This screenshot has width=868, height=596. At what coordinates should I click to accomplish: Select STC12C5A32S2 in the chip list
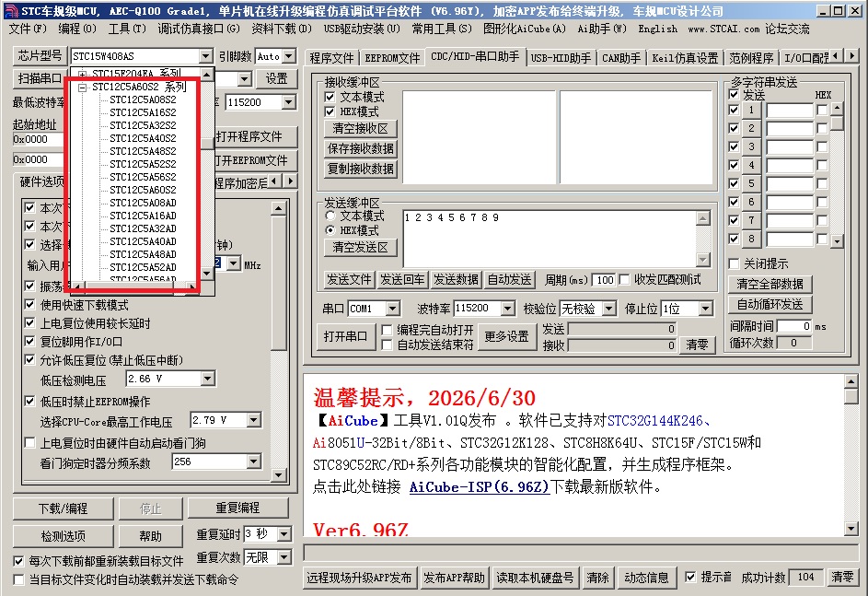coord(143,125)
